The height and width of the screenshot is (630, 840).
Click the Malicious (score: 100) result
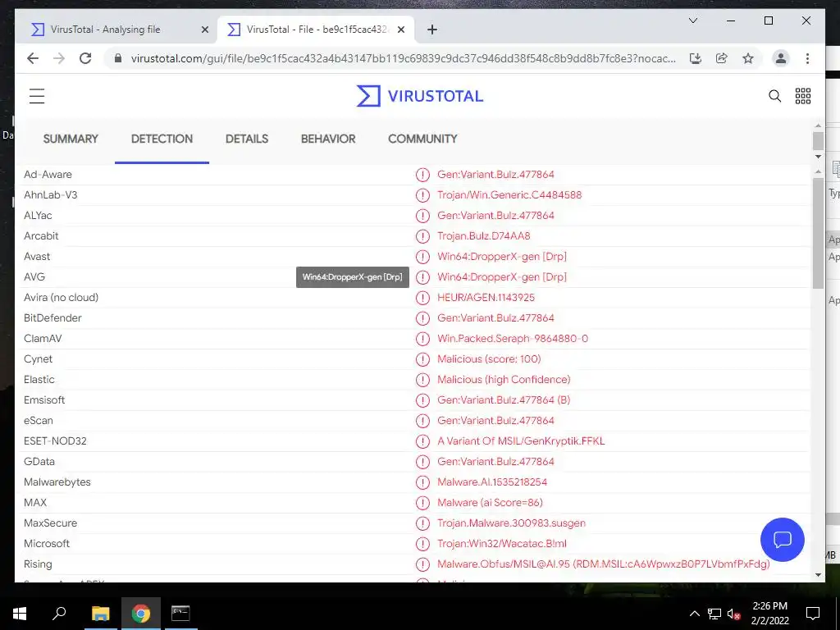489,359
